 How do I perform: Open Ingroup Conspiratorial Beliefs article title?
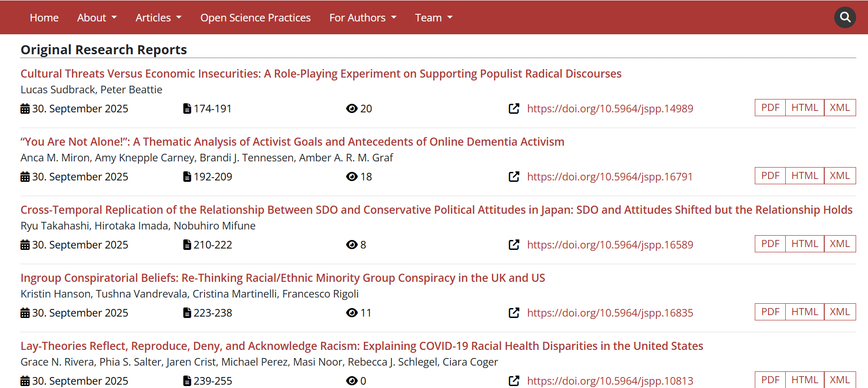point(283,278)
